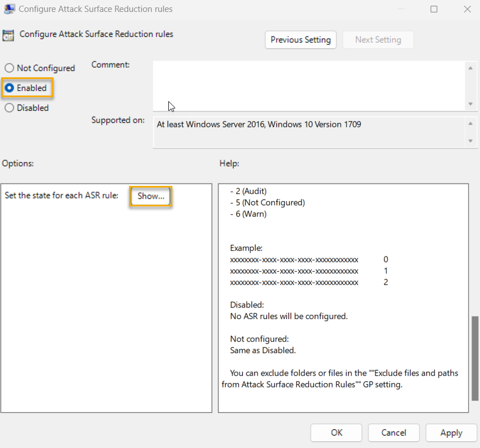Click the Previous Setting button
480x448 pixels.
[300, 40]
